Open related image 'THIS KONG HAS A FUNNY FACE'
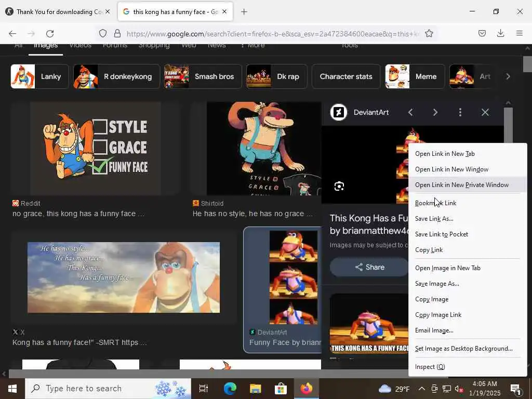 point(369,324)
